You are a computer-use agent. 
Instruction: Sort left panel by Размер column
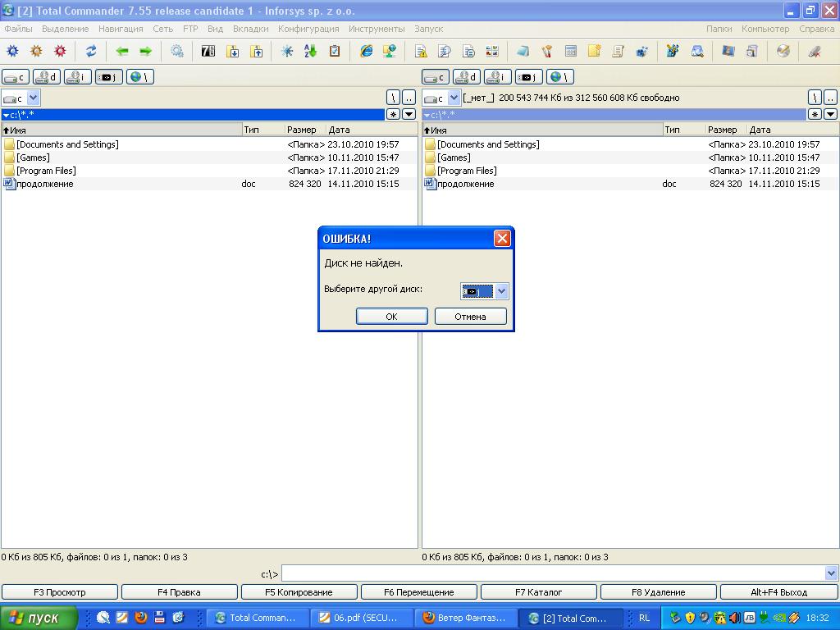(x=305, y=130)
